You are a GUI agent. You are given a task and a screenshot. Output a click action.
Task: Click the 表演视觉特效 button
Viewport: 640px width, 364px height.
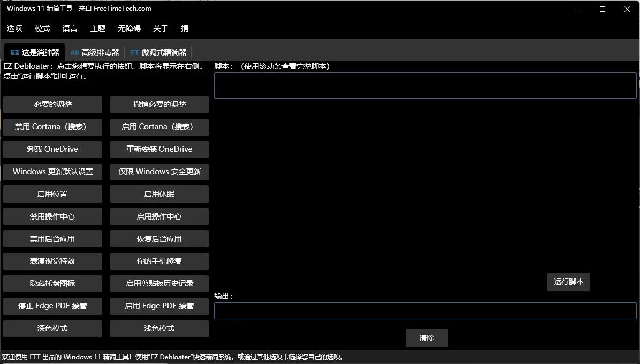(52, 261)
